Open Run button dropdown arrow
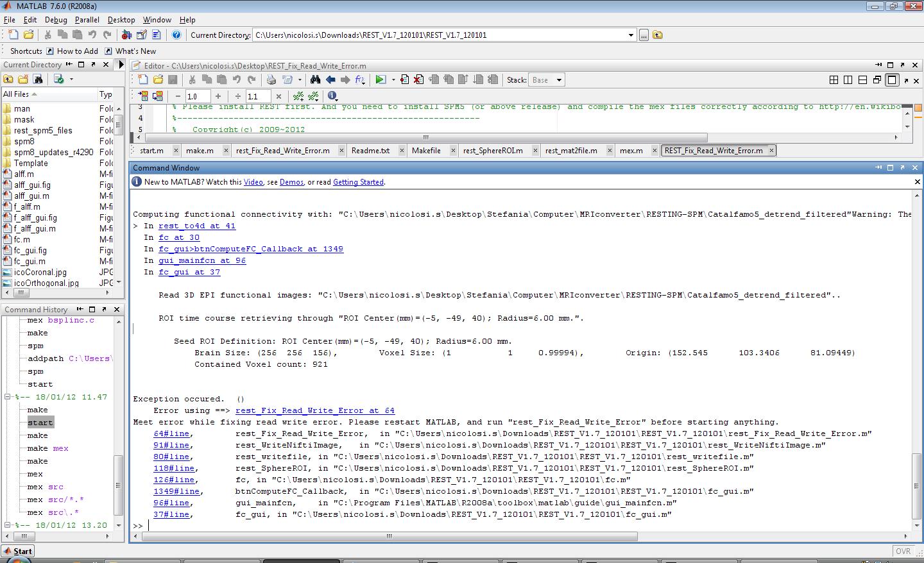The width and height of the screenshot is (924, 563). coord(393,80)
